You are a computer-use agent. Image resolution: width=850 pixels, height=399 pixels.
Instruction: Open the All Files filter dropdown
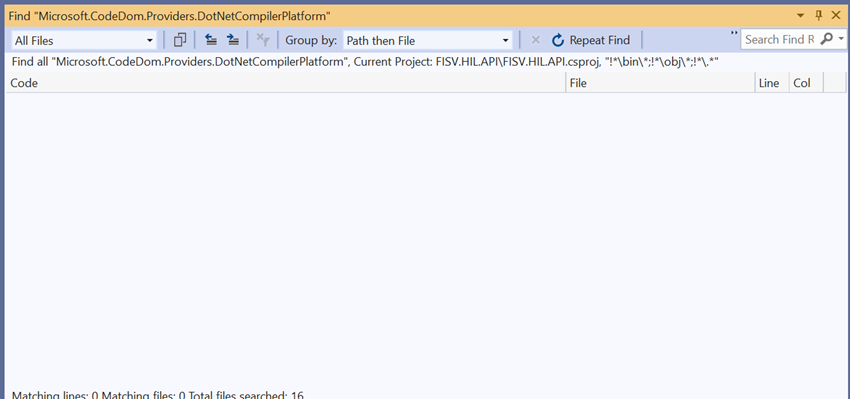pos(84,40)
